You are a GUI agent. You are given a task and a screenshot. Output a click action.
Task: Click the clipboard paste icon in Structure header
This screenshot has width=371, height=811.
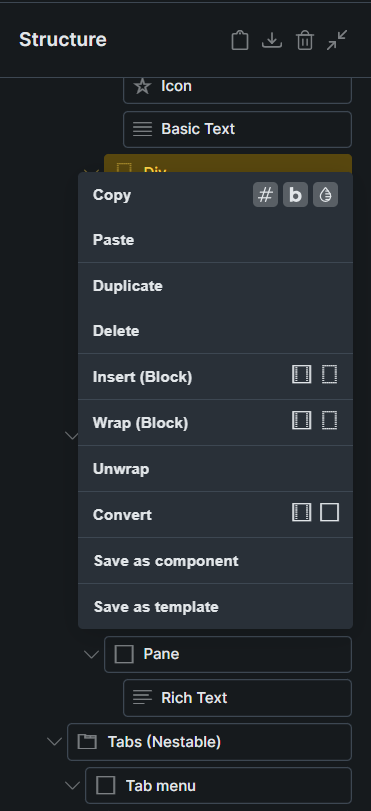pos(240,40)
